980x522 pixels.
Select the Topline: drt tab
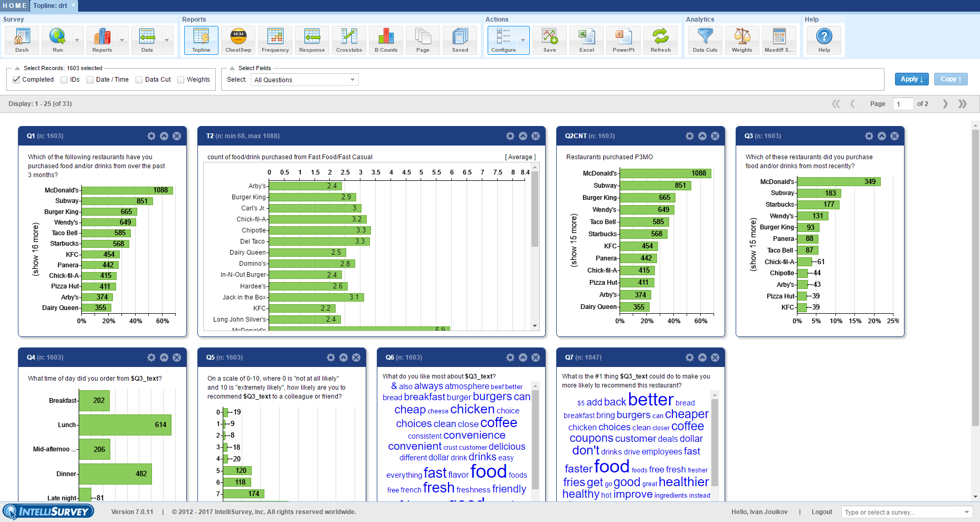coord(51,6)
